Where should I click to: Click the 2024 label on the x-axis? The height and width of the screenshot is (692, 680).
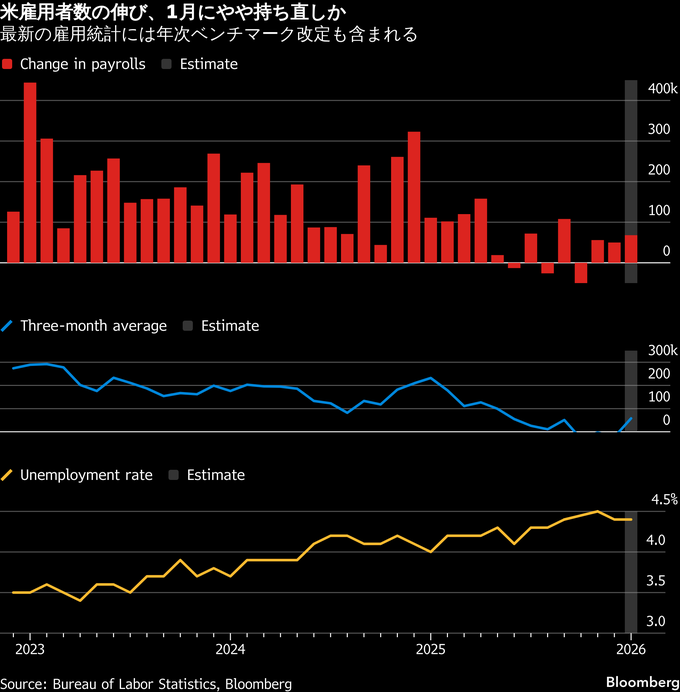click(230, 648)
